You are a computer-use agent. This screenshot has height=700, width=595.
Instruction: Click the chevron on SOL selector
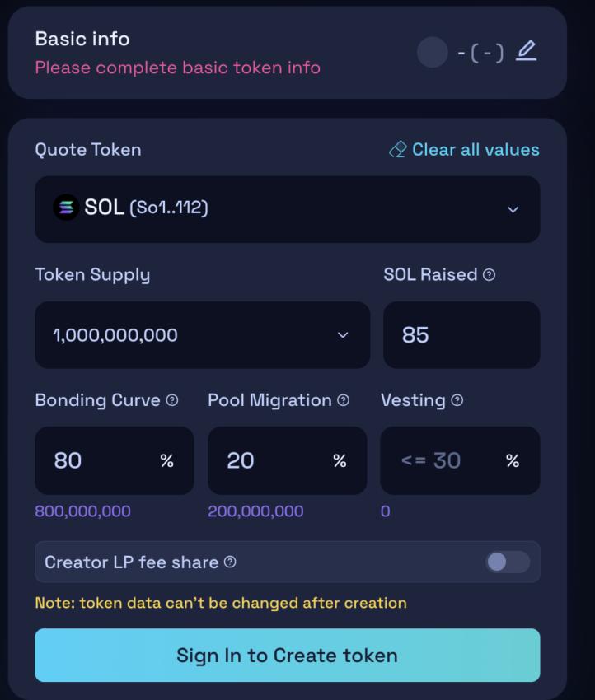pos(515,210)
